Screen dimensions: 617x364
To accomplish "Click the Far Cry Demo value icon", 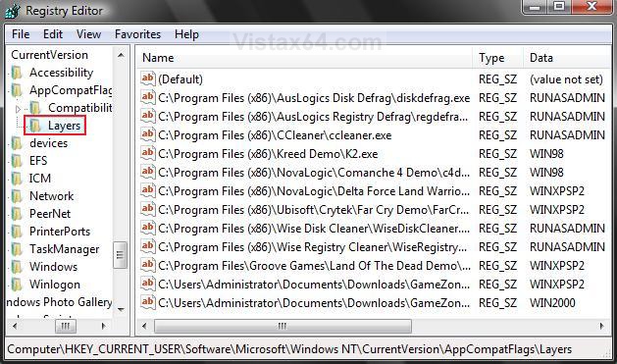I will [x=148, y=209].
